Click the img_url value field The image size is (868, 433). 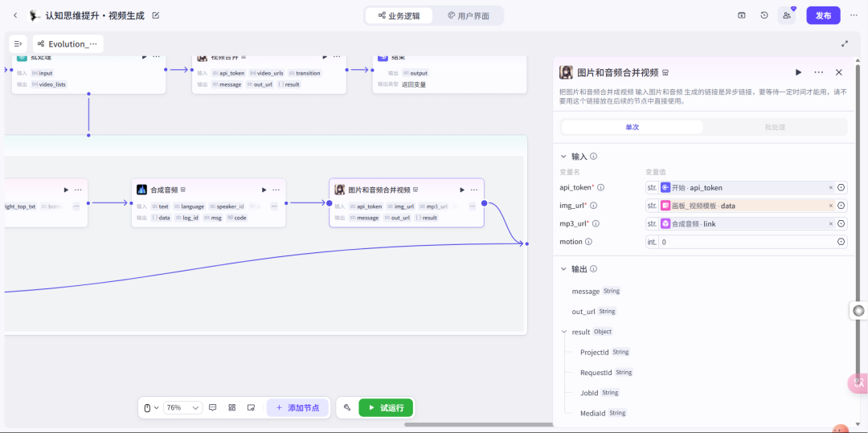coord(747,206)
